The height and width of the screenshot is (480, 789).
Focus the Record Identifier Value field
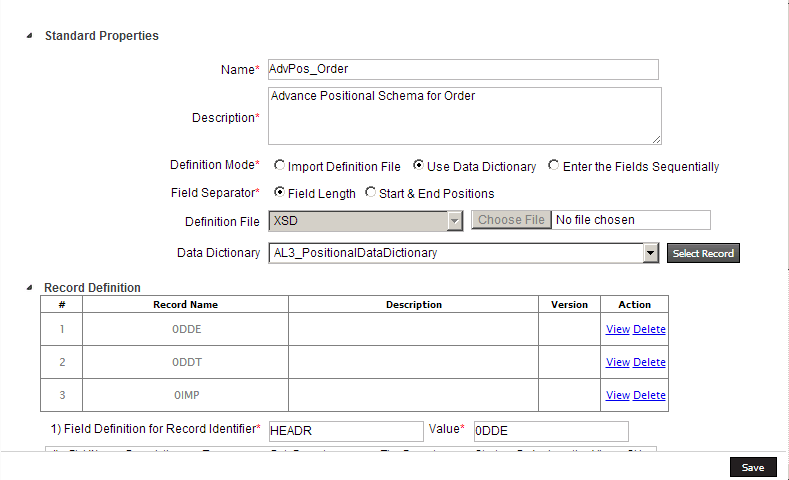pos(550,431)
